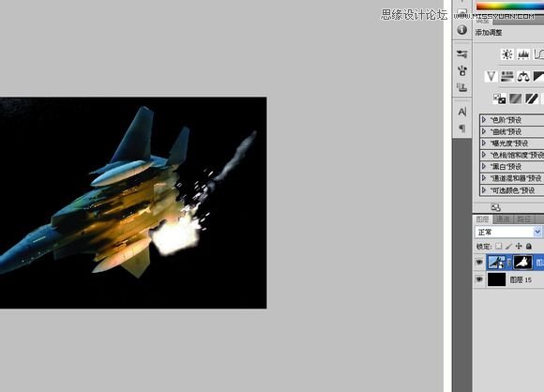The image size is (544, 392).
Task: Switch to the 通道 tab
Action: (x=503, y=219)
